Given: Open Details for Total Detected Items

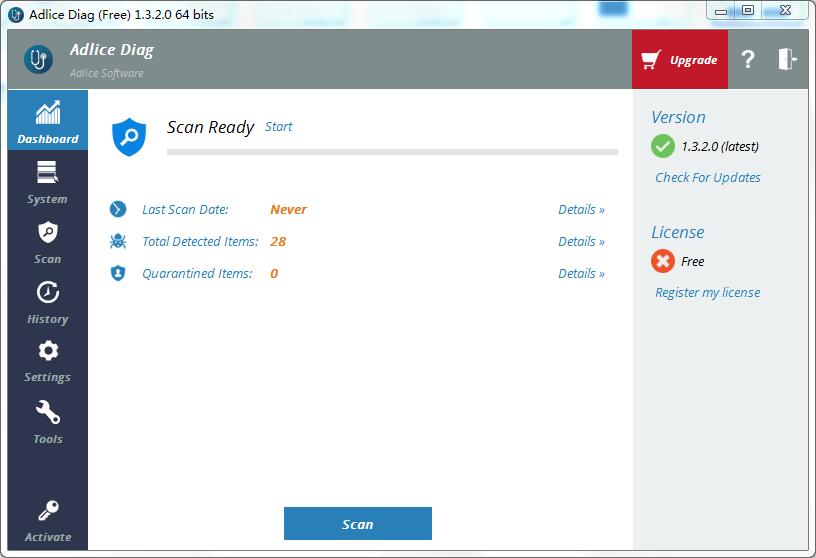Looking at the screenshot, I should click(581, 241).
